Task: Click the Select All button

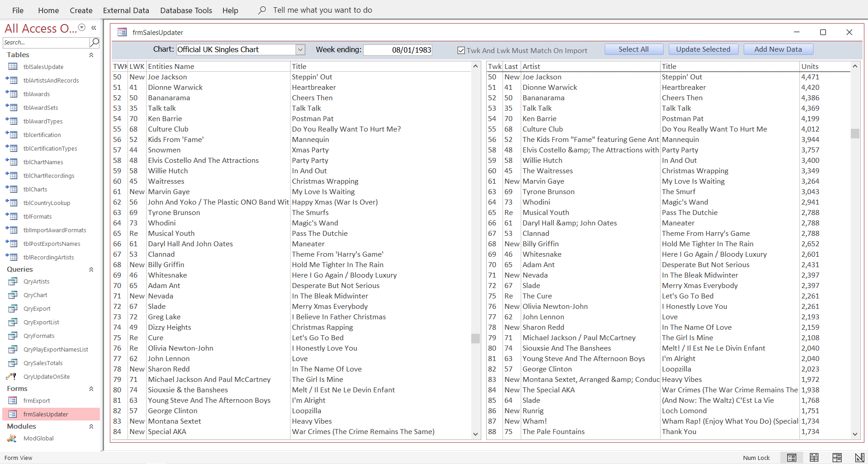Action: coord(634,49)
